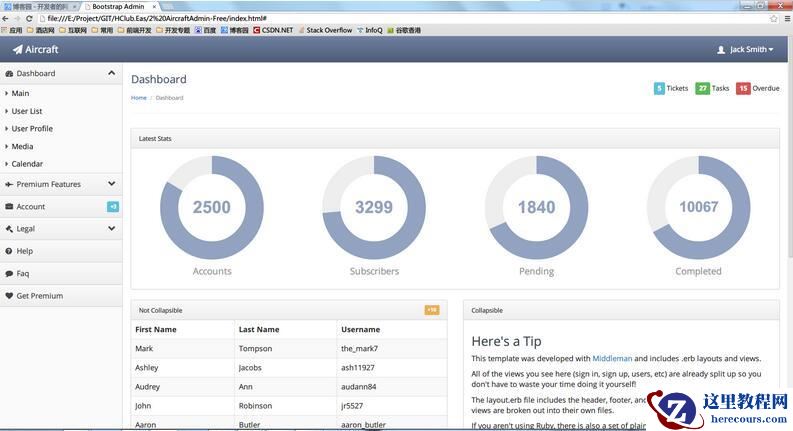Click the browser address bar URL
Image resolution: width=793 pixels, height=431 pixels.
click(x=157, y=18)
